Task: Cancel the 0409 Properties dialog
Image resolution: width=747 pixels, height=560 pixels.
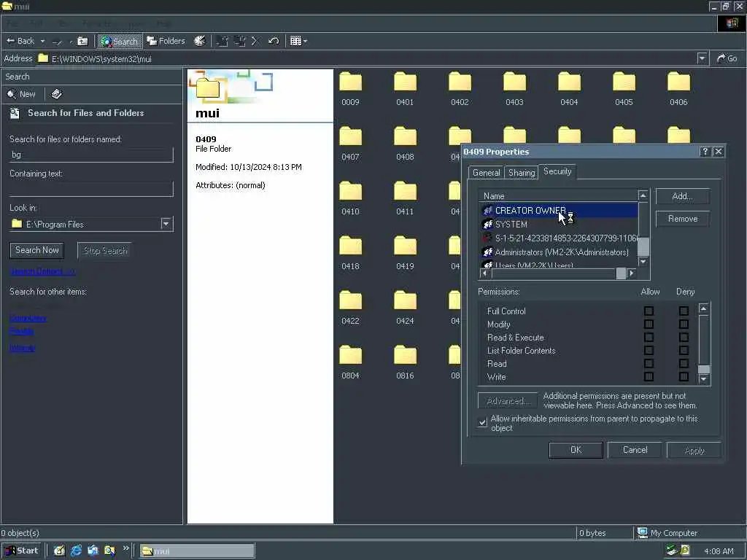Action: coord(635,451)
